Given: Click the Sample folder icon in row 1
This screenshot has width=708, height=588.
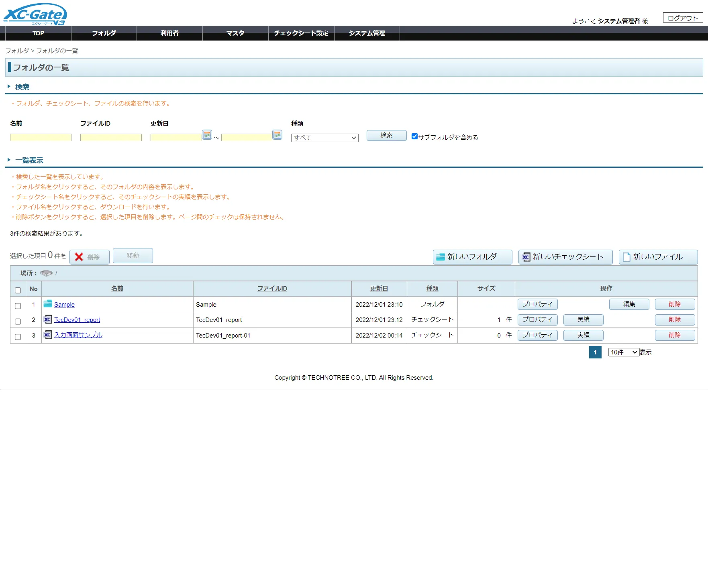Looking at the screenshot, I should tap(48, 304).
